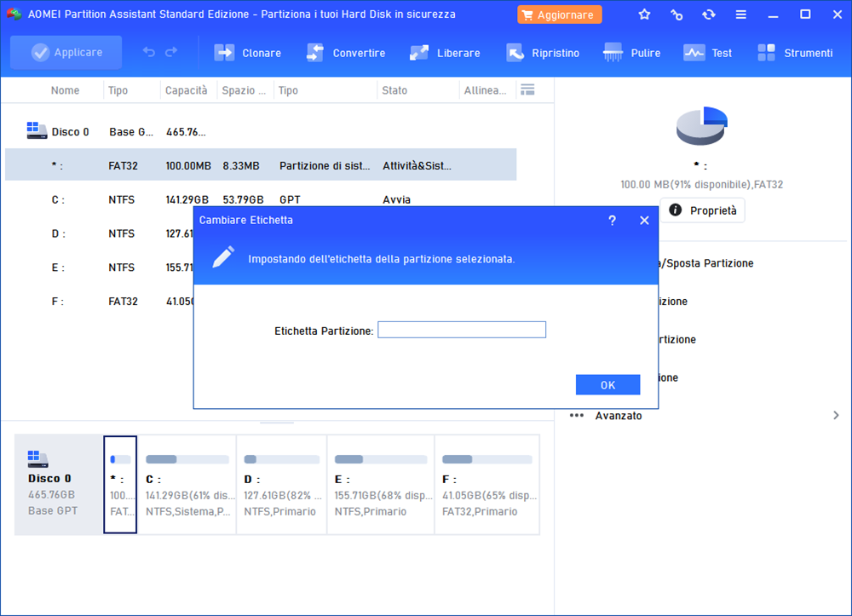Click the Partizione di sist... cell
Viewport: 852px width, 616px height.
tap(325, 165)
